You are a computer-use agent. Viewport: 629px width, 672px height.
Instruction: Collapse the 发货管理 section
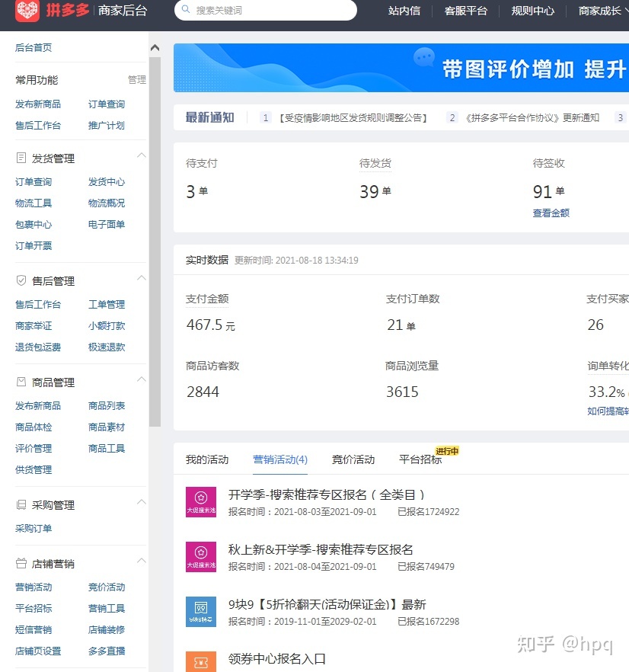142,155
